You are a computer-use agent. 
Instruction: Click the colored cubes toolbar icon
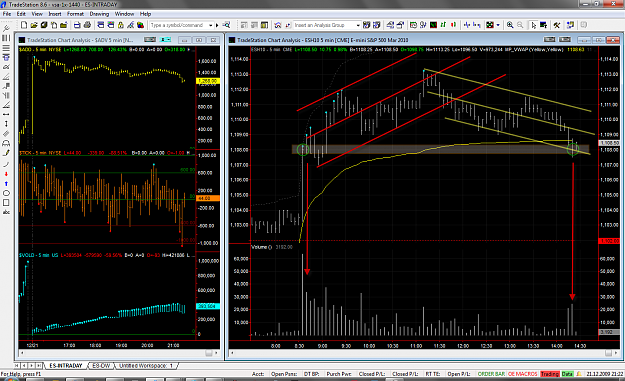point(140,25)
